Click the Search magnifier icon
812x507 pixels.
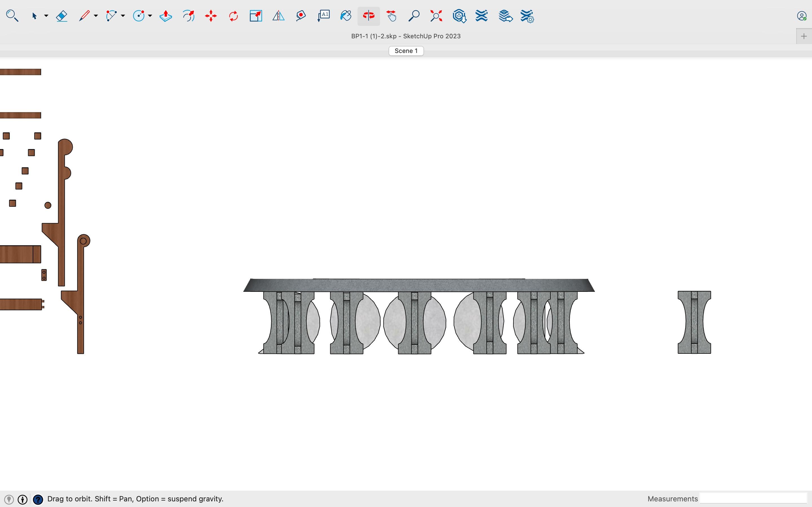click(12, 16)
